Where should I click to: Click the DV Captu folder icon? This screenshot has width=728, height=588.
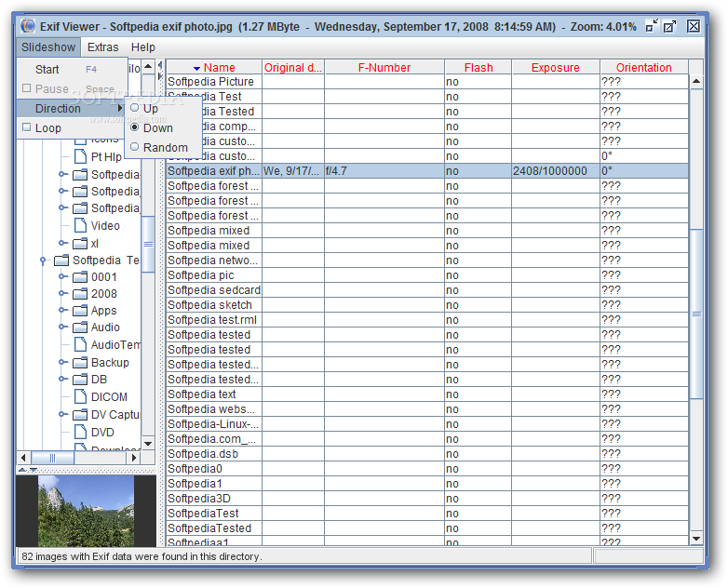[x=80, y=414]
